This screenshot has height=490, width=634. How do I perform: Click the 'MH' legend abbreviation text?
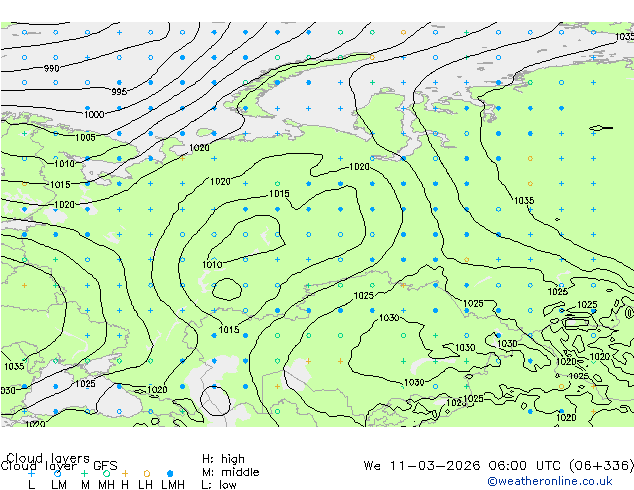coord(106,485)
